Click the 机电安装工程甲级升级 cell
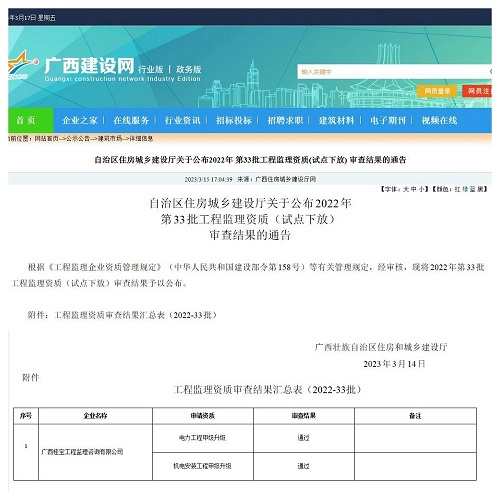This screenshot has height=500, width=500. click(202, 466)
